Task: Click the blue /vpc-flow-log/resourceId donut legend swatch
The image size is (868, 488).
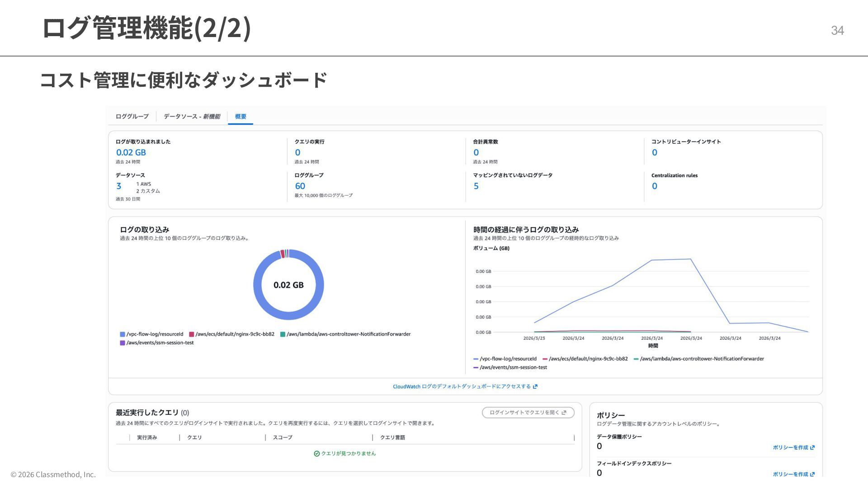Action: [123, 334]
